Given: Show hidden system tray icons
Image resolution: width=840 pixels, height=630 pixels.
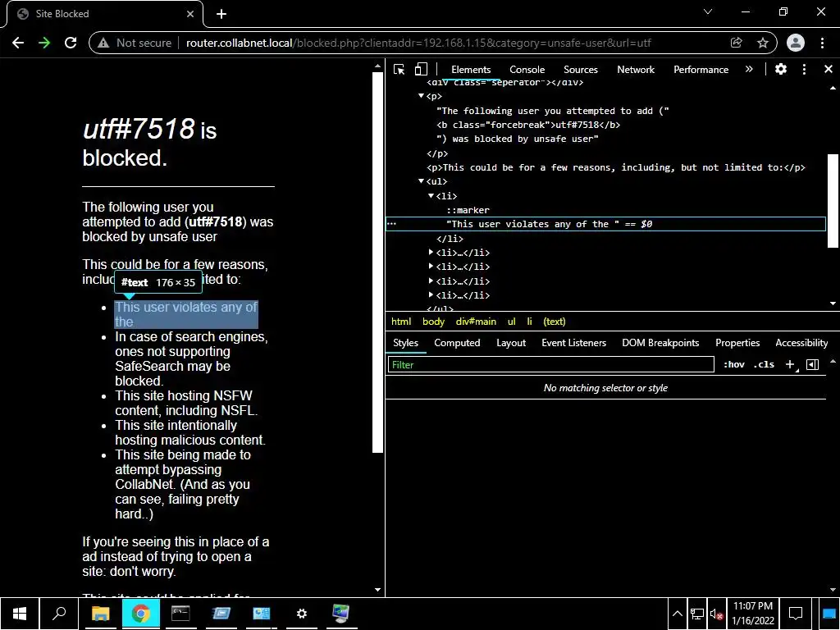Looking at the screenshot, I should (x=677, y=614).
